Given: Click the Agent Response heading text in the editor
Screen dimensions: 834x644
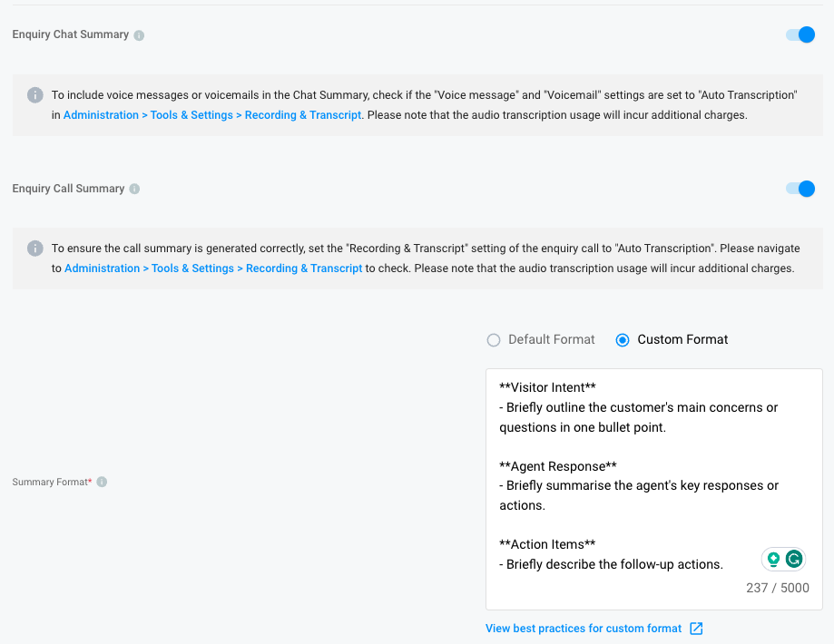Looking at the screenshot, I should pyautogui.click(x=558, y=466).
